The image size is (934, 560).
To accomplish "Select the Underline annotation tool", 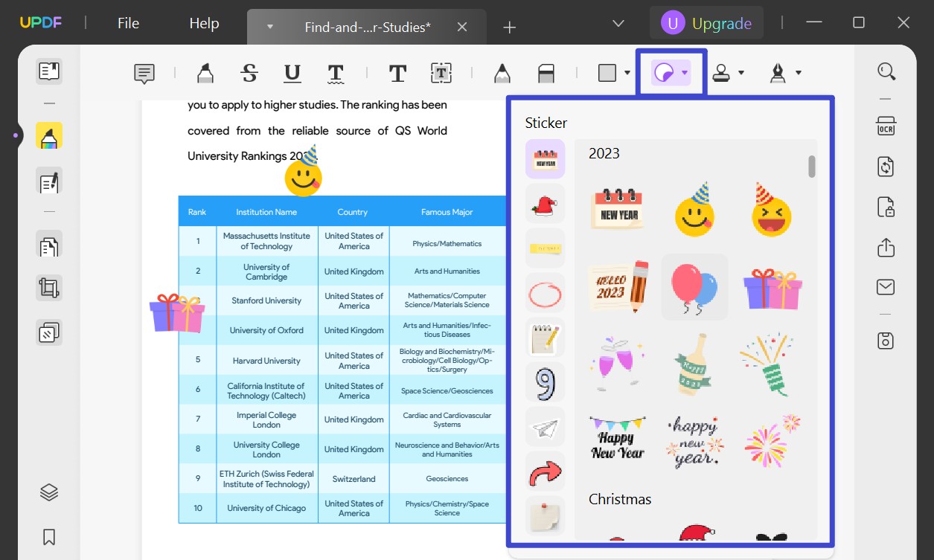I will click(x=292, y=72).
